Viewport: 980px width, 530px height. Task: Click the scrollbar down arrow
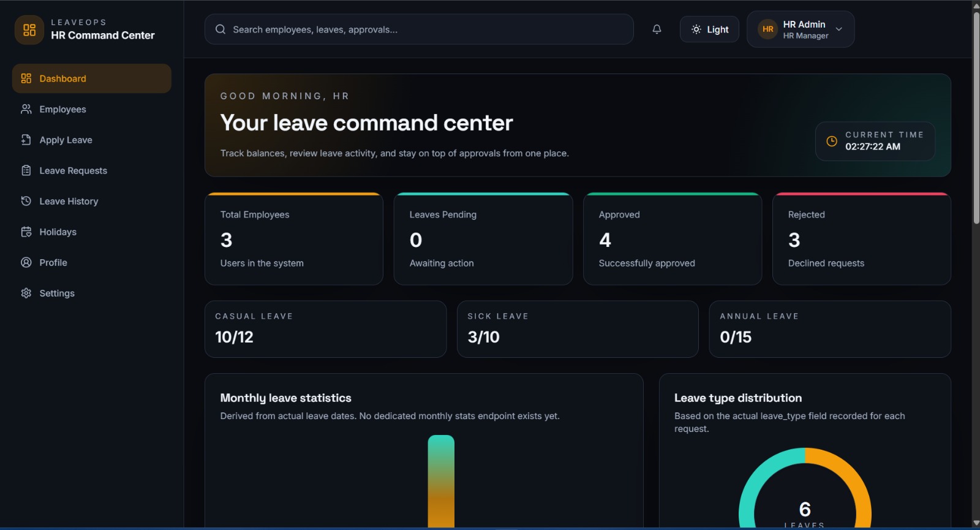[976, 523]
